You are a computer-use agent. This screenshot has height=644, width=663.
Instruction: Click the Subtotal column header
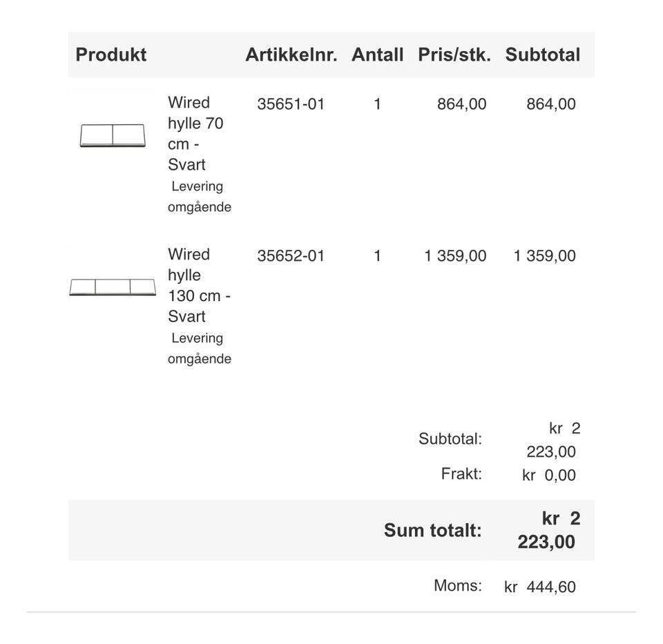(543, 55)
